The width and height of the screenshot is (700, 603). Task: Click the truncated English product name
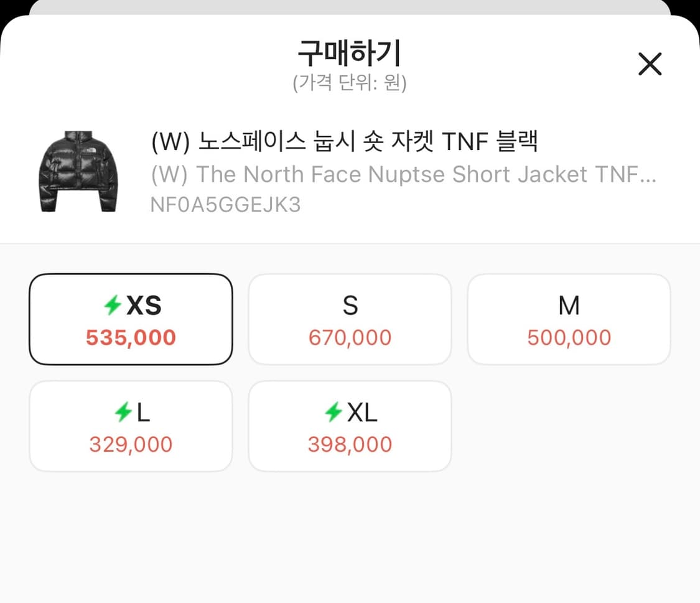coord(404,174)
